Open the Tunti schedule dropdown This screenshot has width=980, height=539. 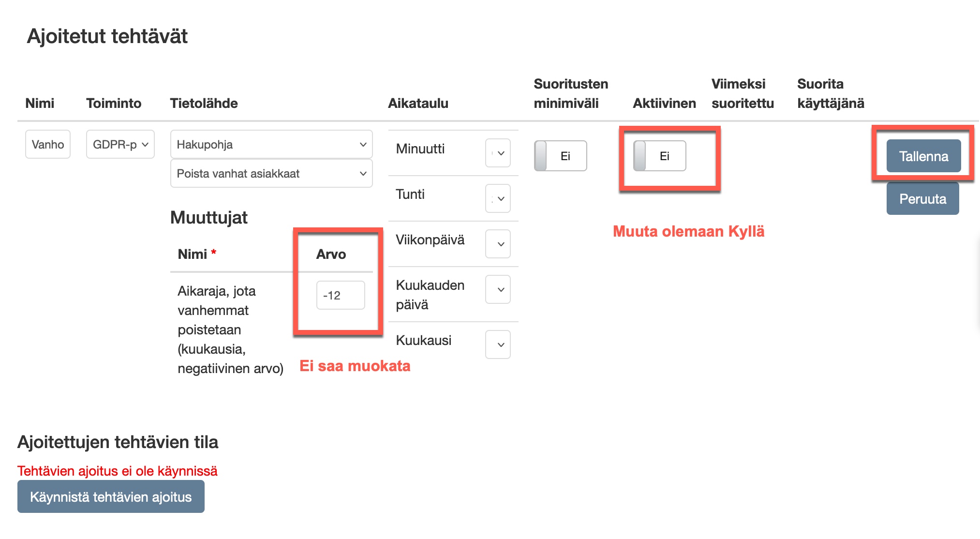498,198
